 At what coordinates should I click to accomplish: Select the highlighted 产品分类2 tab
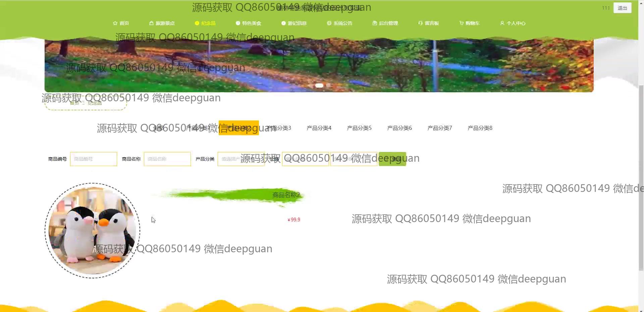(x=238, y=128)
